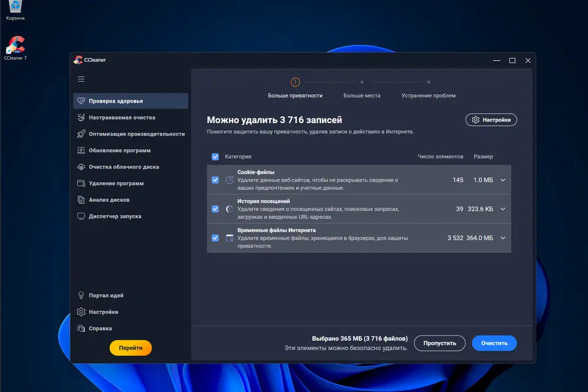Close the CCleaner window
The image size is (588, 392).
(x=528, y=61)
